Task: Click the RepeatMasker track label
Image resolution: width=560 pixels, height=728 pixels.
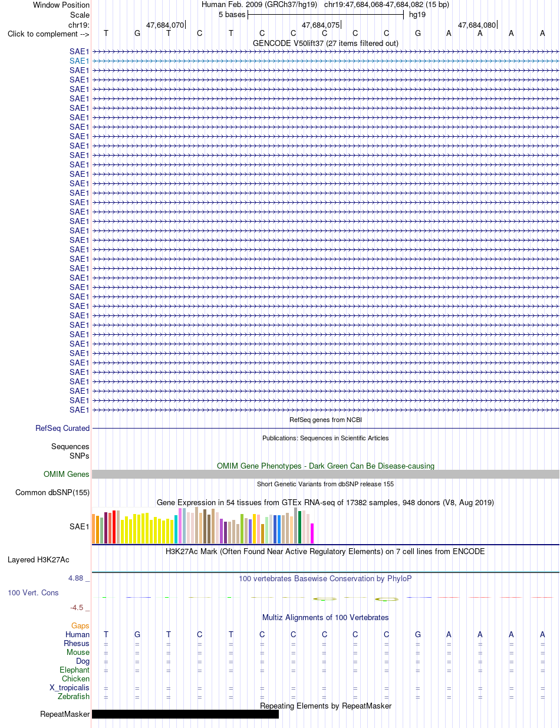Action: pos(65,714)
